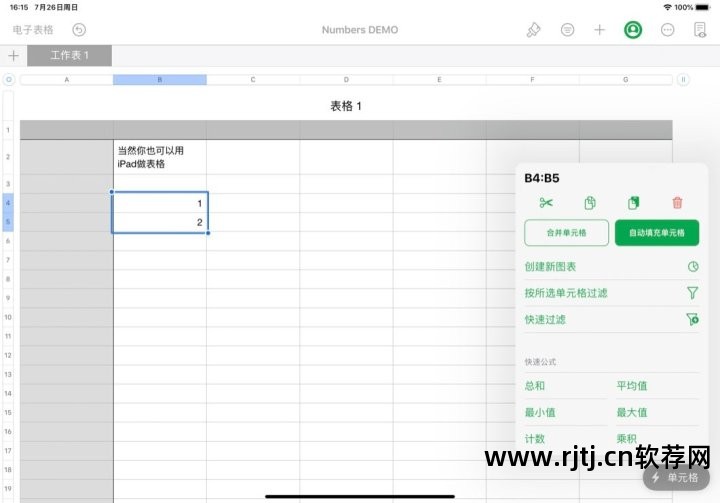
Task: Tap 自动填充单元格 autofill button
Action: [x=657, y=233]
